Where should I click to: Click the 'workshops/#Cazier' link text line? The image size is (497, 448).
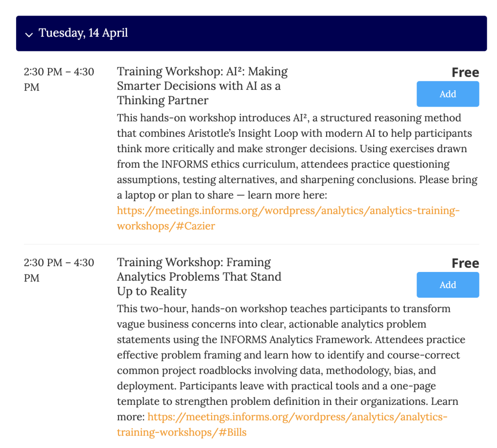click(166, 226)
